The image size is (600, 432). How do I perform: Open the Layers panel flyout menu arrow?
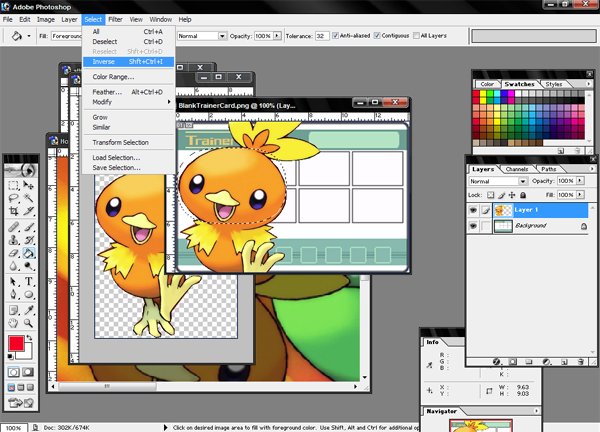click(592, 168)
